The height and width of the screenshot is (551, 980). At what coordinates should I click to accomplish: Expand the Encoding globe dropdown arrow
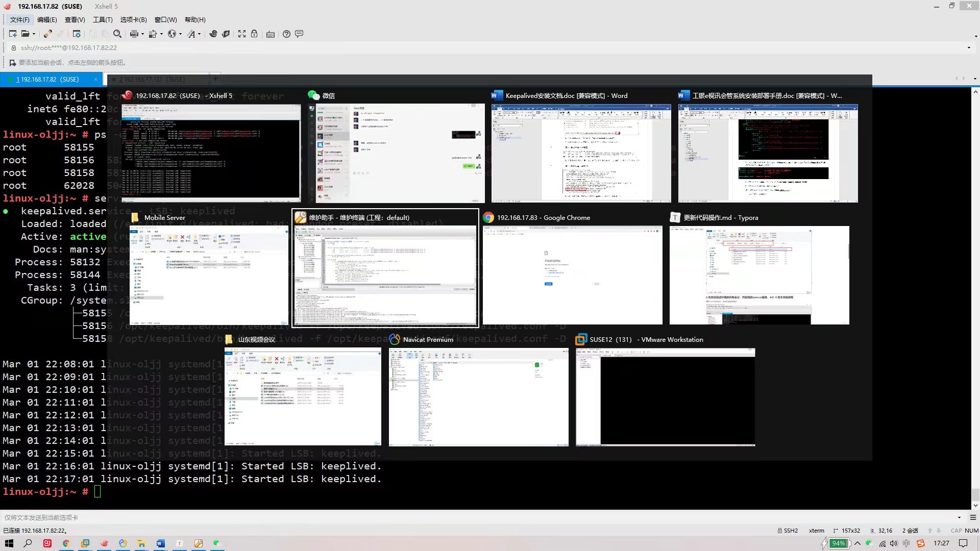[181, 34]
